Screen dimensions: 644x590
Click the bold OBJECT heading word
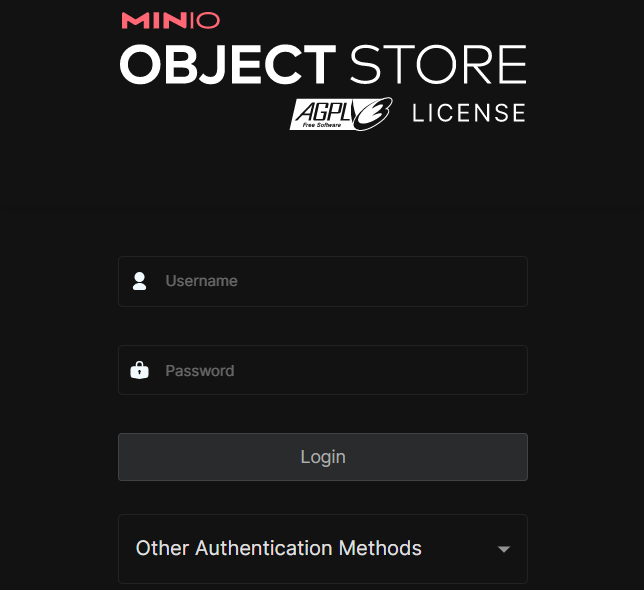coord(228,64)
